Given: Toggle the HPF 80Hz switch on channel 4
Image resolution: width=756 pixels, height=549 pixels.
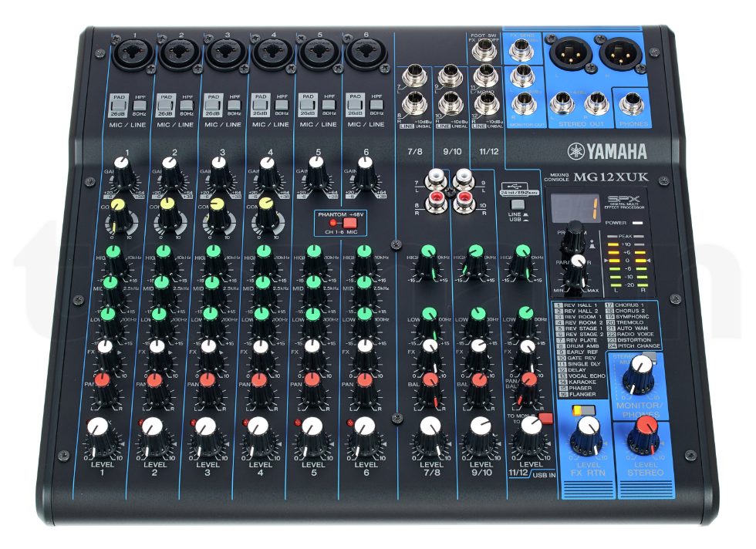Looking at the screenshot, I should (282, 105).
